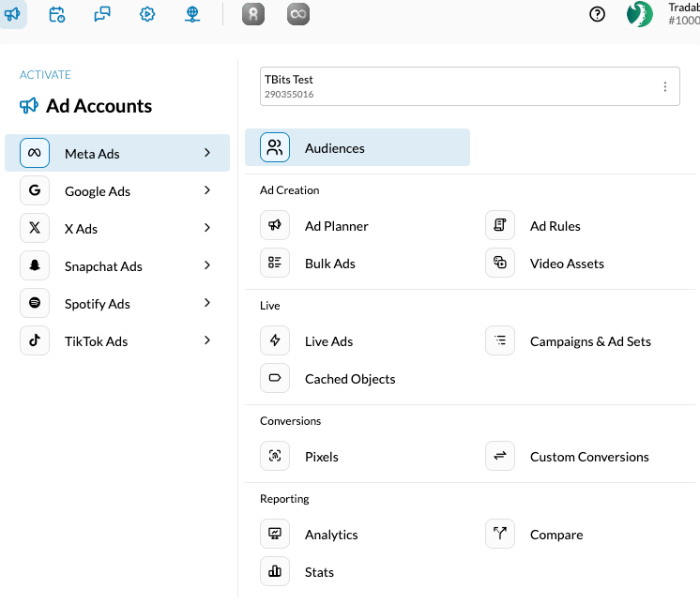This screenshot has height=604, width=700.
Task: Expand the TikTok Ads chevron
Action: pyautogui.click(x=207, y=341)
